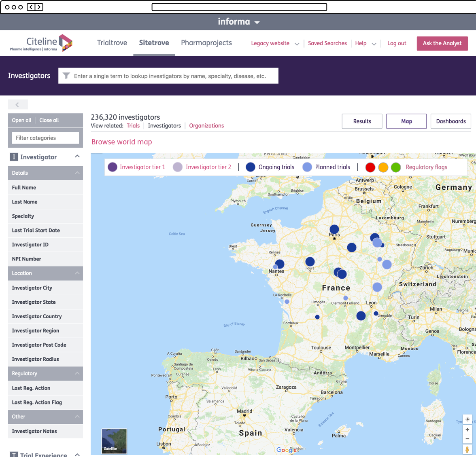Open the Pharmaprojects tab
476x457 pixels.
206,43
